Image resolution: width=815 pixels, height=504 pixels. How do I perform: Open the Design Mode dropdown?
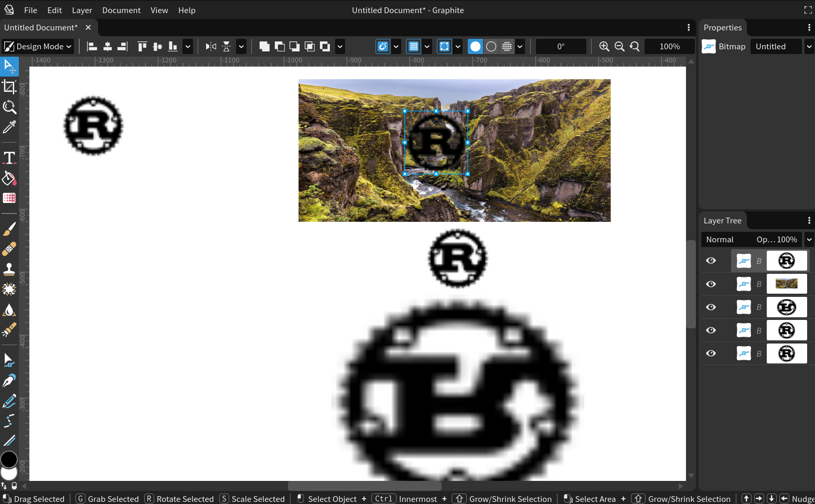pos(37,47)
